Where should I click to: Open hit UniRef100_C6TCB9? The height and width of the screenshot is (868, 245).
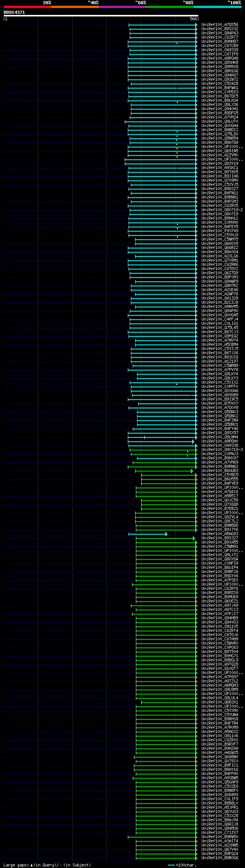(x=220, y=46)
